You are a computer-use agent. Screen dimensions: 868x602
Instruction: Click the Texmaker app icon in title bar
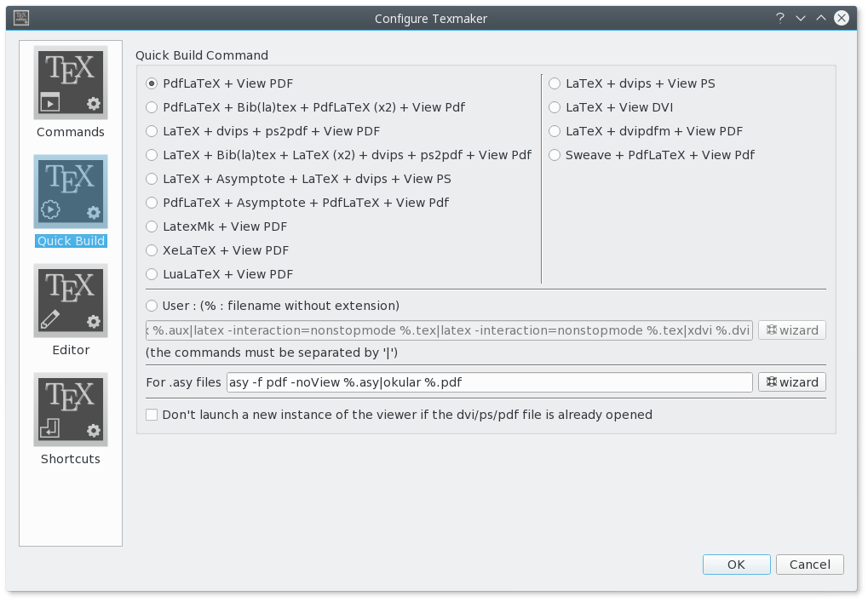[x=21, y=18]
